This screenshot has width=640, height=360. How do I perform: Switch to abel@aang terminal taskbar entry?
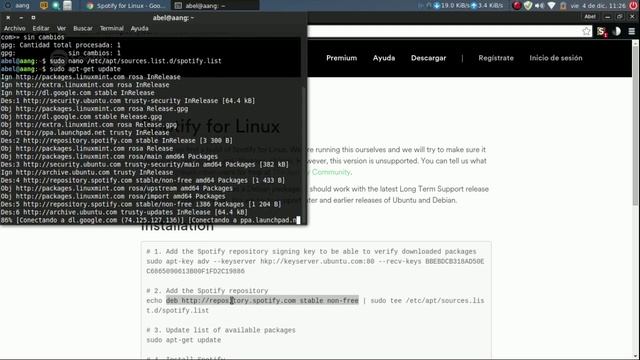[x=215, y=5]
